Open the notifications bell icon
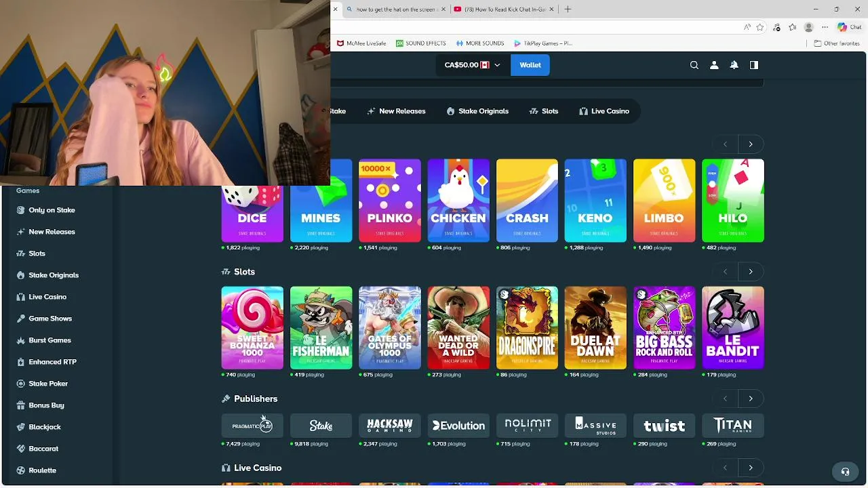 pos(734,65)
